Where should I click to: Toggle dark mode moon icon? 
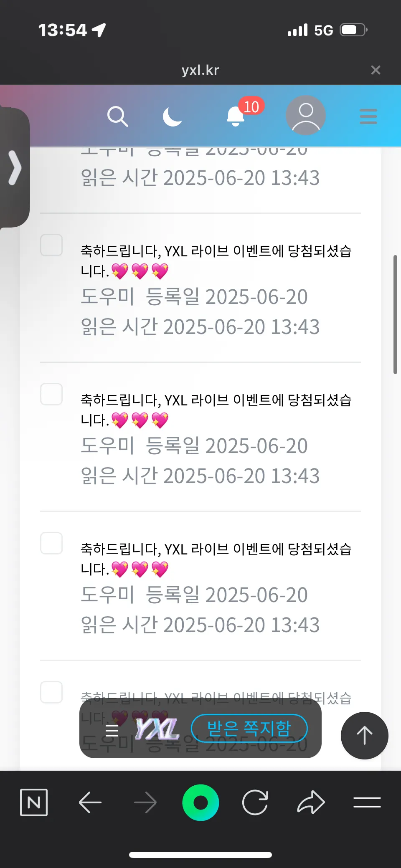[x=173, y=116]
